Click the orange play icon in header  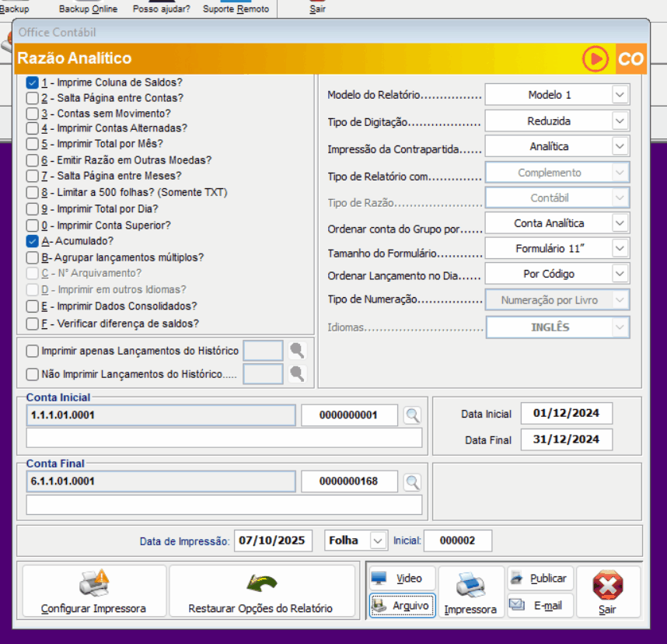pos(595,59)
